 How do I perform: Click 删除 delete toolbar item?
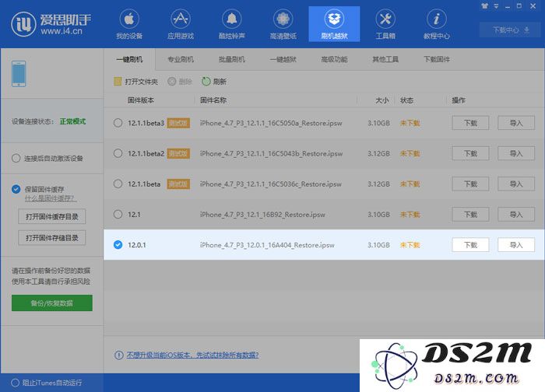click(180, 82)
